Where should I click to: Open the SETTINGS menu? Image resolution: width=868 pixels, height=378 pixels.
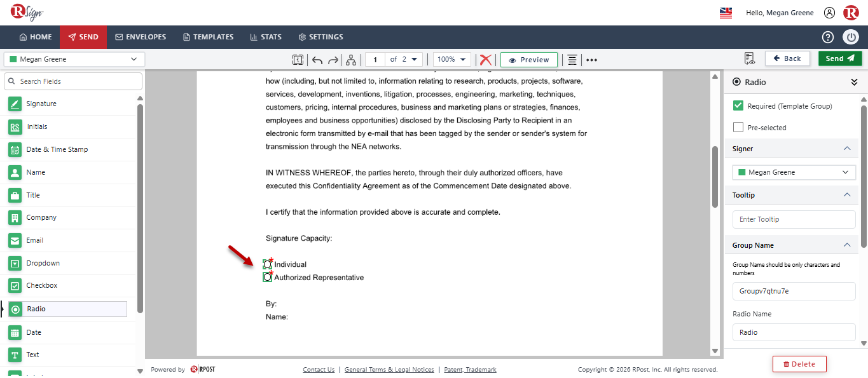[320, 37]
